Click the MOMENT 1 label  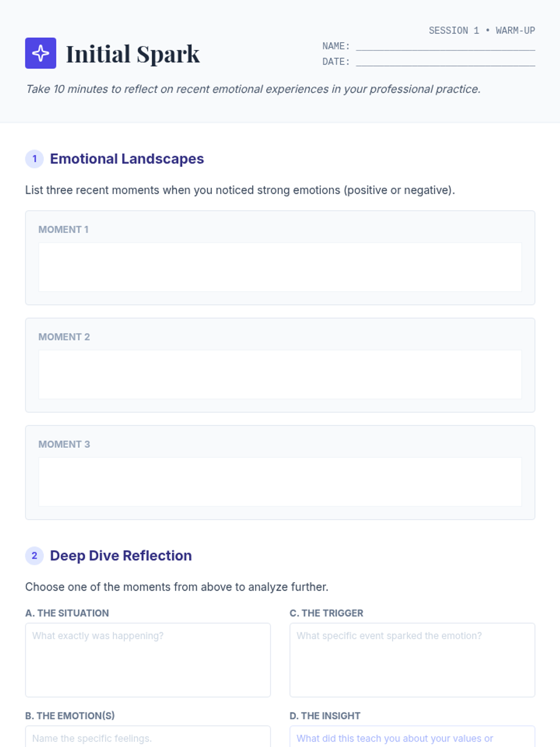[x=63, y=229]
